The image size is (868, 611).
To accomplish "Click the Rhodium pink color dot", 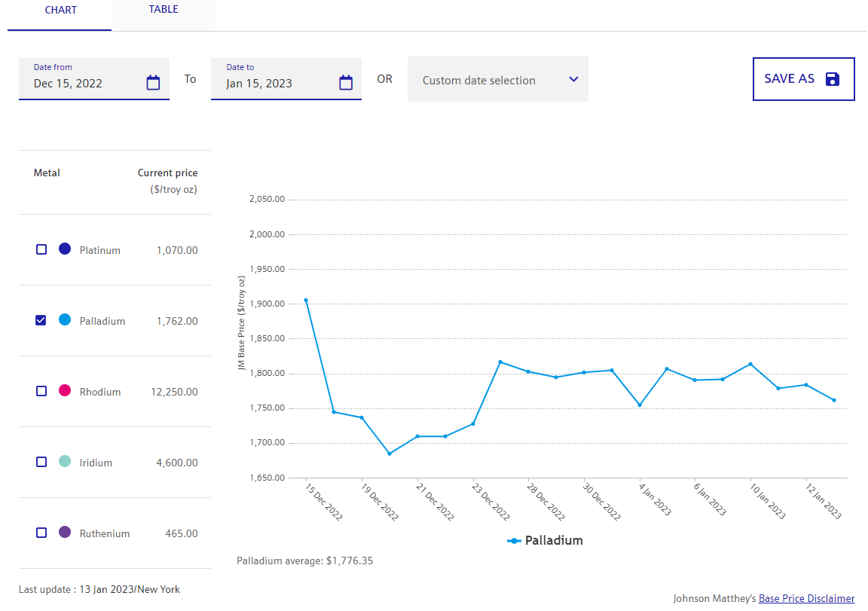I will [65, 390].
